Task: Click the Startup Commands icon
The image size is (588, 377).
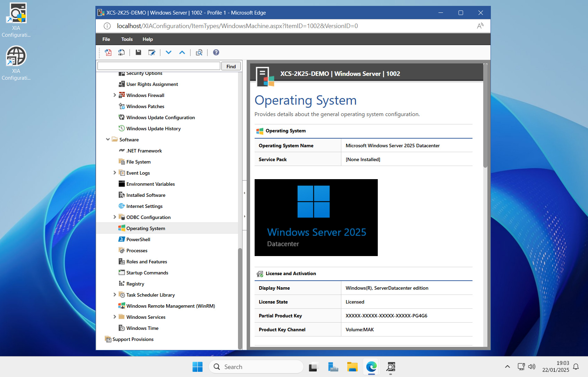Action: click(x=122, y=272)
